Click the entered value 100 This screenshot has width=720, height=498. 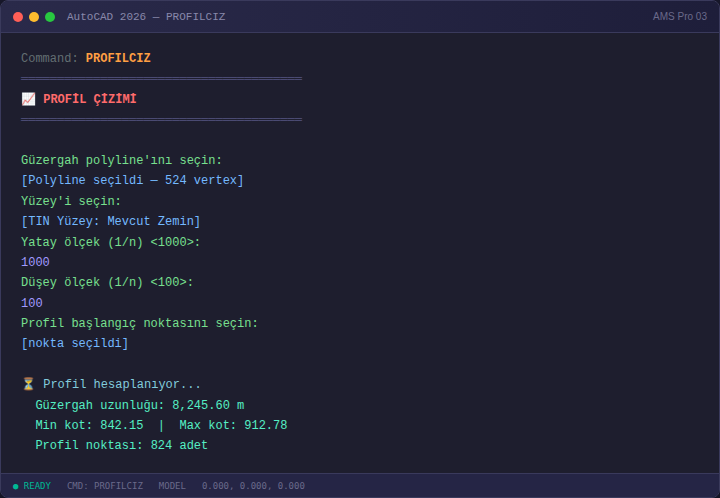tap(32, 303)
